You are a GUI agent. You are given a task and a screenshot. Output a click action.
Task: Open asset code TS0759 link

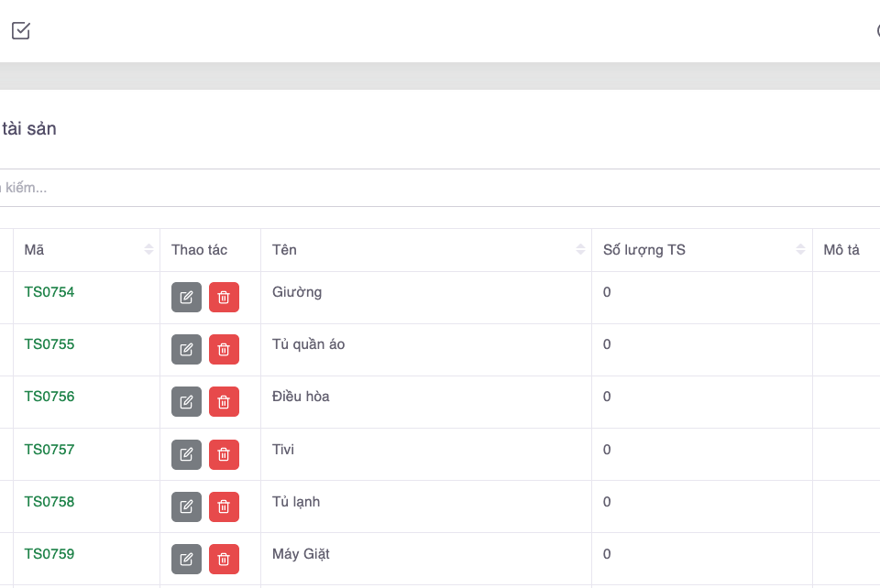coord(49,554)
